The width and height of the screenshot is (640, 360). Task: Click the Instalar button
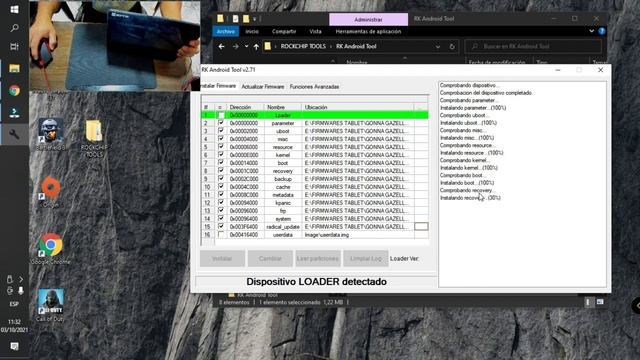[222, 258]
